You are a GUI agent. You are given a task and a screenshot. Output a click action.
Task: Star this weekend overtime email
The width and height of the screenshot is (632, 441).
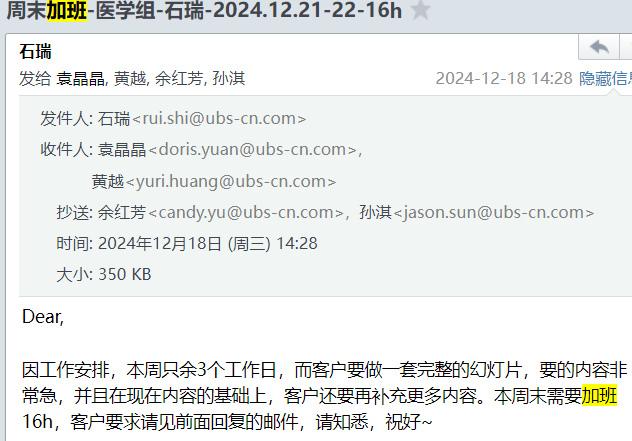tap(421, 10)
